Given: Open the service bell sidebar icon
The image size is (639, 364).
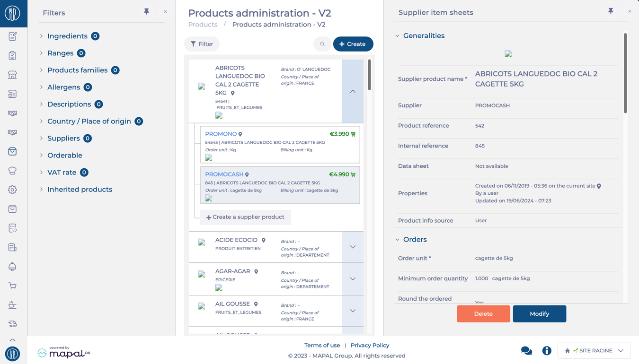Looking at the screenshot, I should point(12,267).
